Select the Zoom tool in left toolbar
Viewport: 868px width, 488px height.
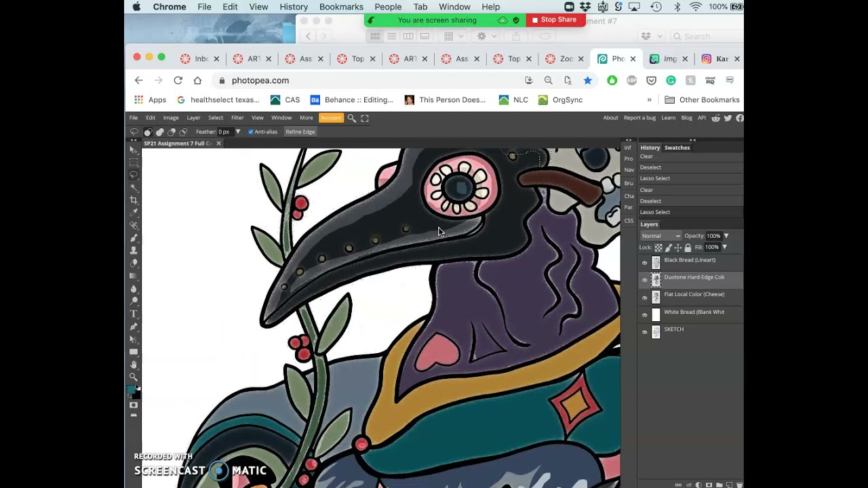[x=134, y=377]
